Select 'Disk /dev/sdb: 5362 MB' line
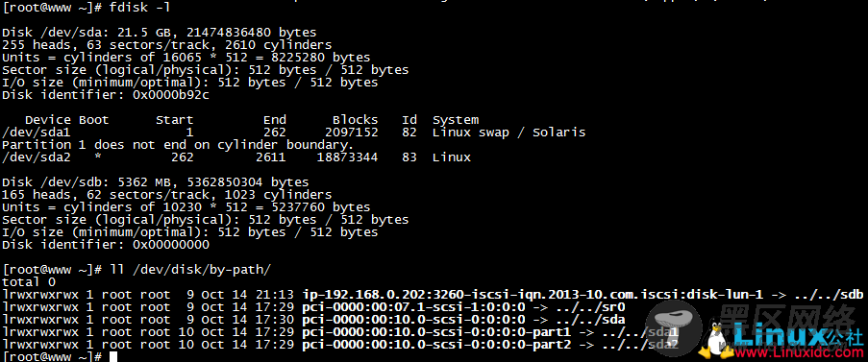 [x=156, y=182]
